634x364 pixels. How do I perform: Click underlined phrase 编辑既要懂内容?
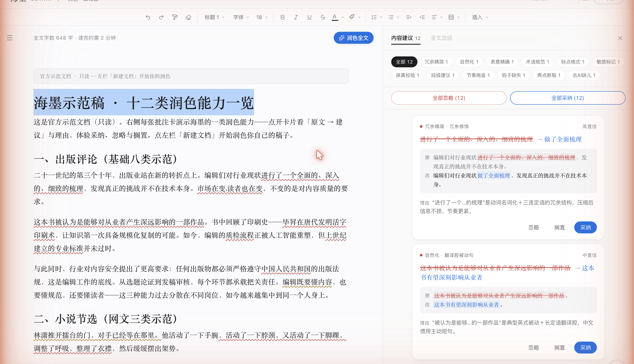point(307,282)
